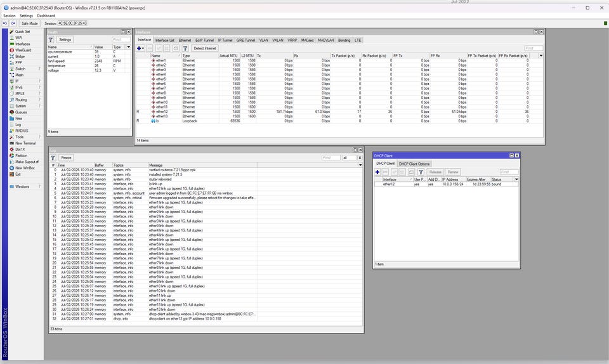
Task: Click filter icon in DHCP Client window
Action: click(x=421, y=172)
